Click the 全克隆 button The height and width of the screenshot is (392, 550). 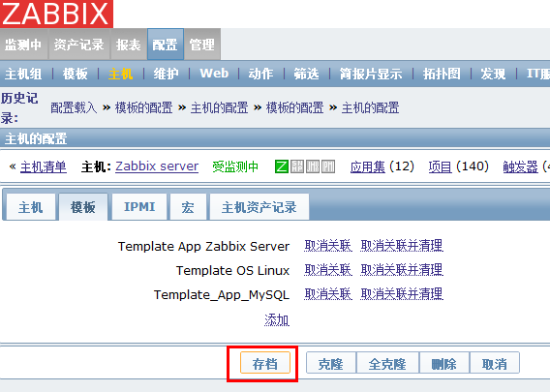[x=387, y=363]
